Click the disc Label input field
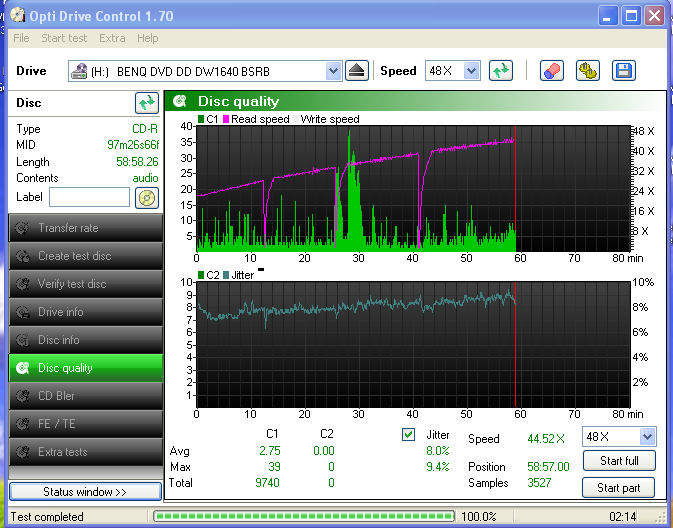This screenshot has width=673, height=528. click(89, 197)
